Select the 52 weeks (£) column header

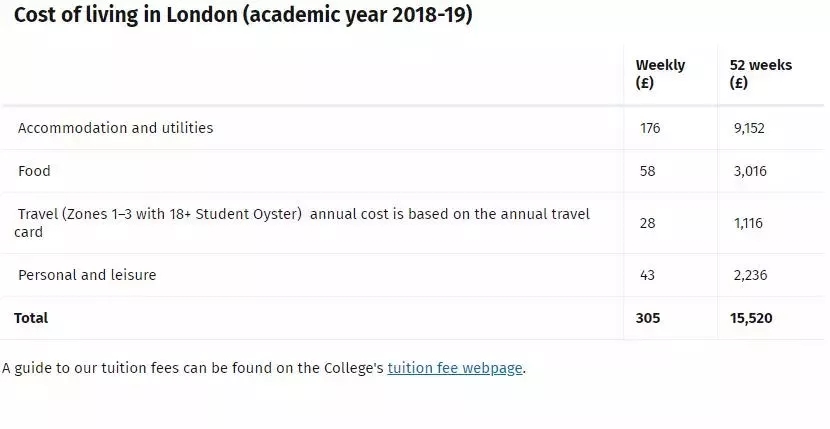point(761,74)
